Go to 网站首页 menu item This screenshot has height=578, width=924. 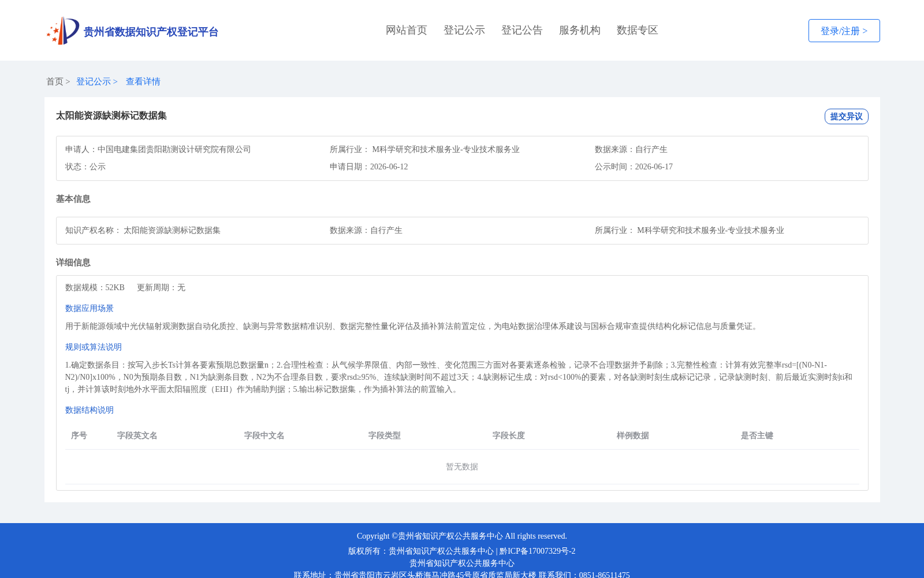(407, 30)
